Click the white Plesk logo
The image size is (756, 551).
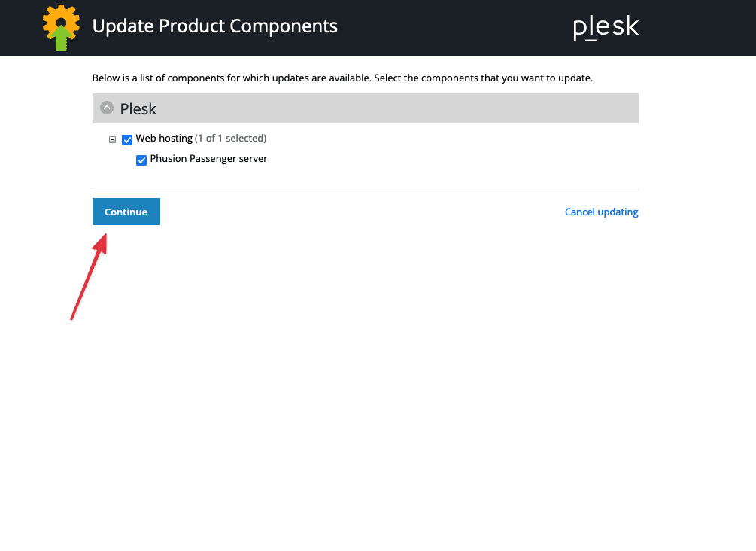tap(606, 28)
